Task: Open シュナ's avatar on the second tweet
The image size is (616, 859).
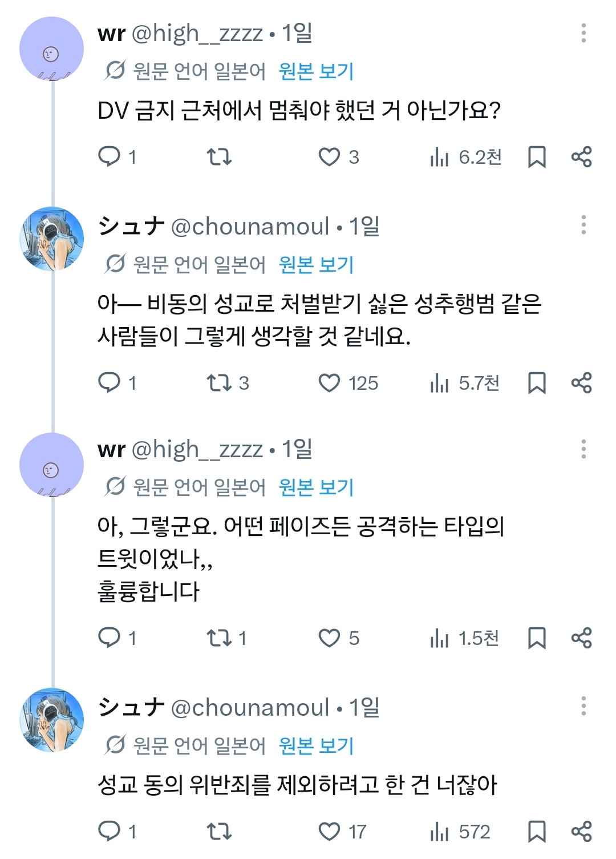Action: click(x=52, y=239)
